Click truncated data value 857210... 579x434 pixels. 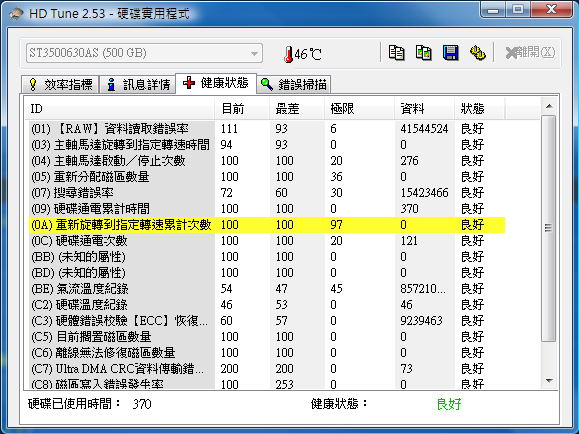coord(423,288)
